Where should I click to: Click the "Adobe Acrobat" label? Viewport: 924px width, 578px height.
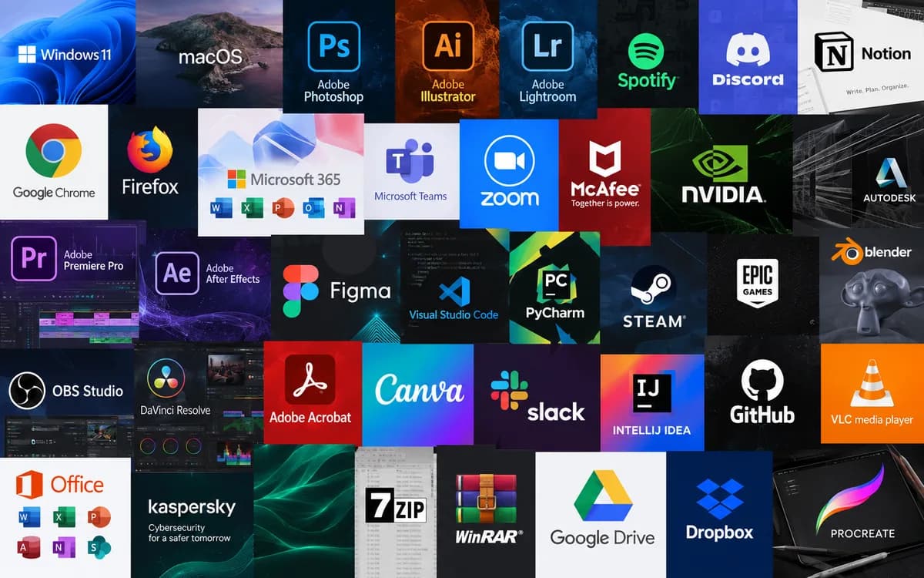310,417
